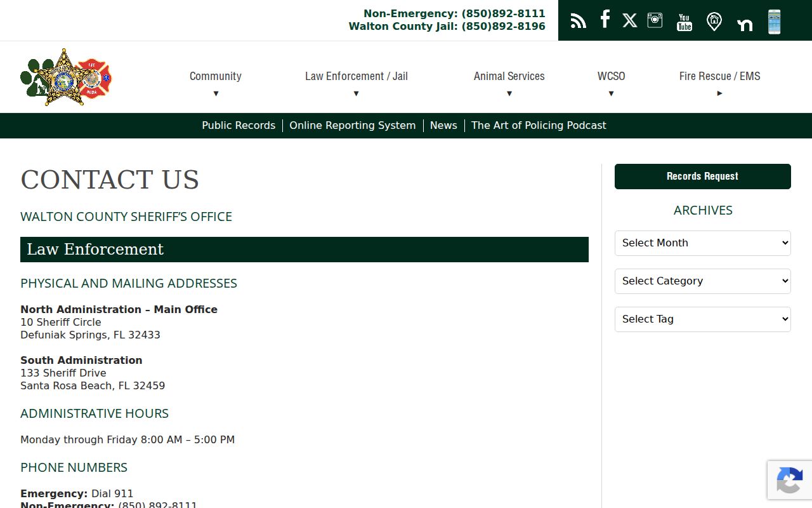Open the Animal Services menu
812x508 pixels.
pyautogui.click(x=509, y=76)
